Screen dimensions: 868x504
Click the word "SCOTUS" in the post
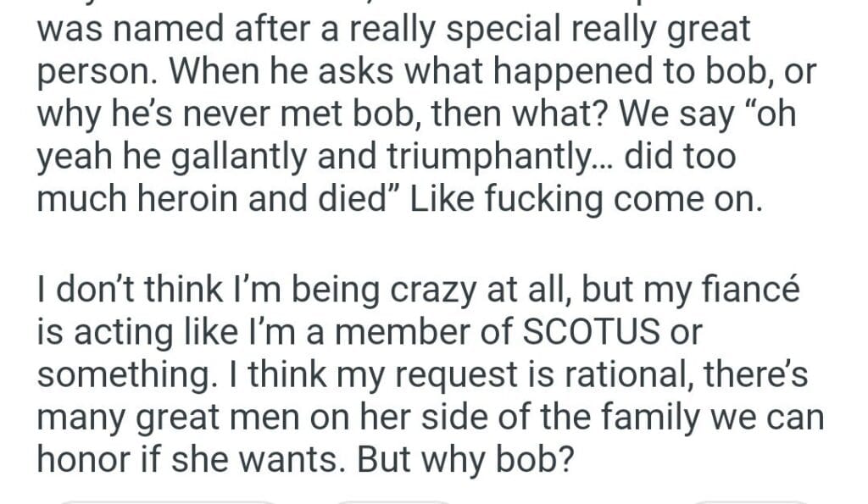(x=589, y=333)
